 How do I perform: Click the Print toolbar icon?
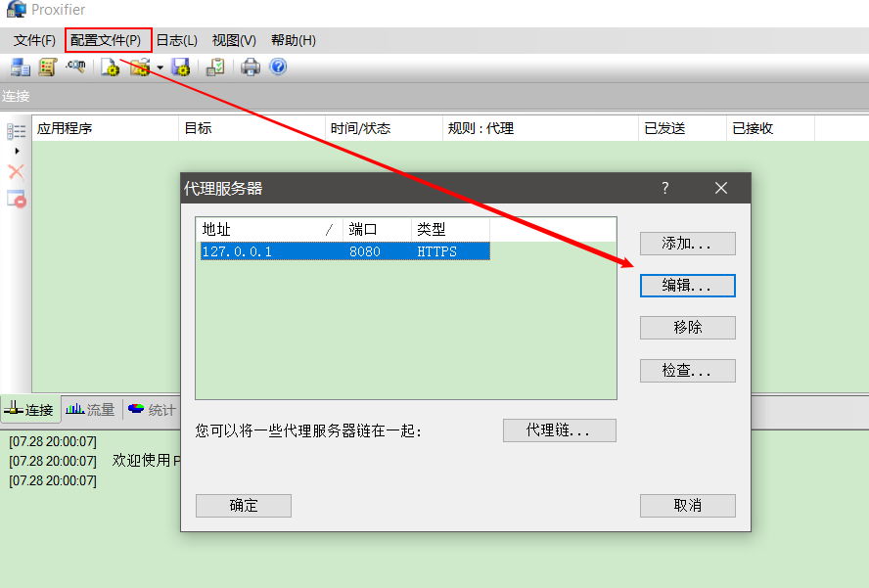pos(250,68)
